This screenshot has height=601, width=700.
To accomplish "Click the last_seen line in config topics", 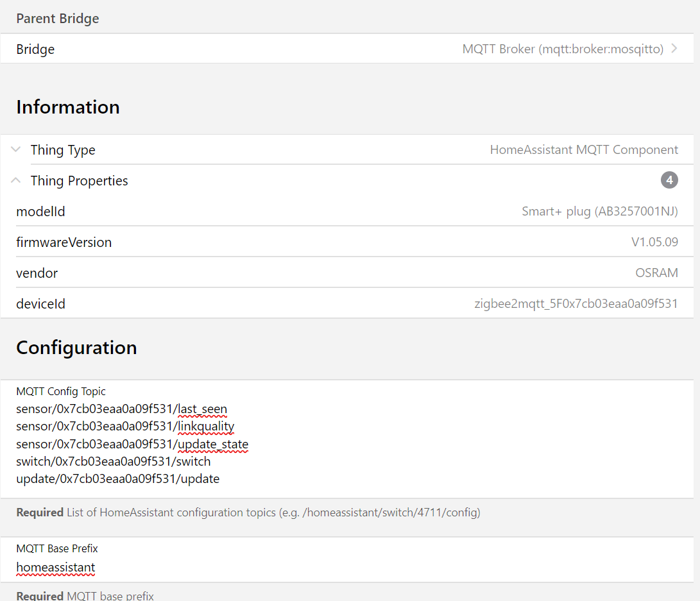I will pyautogui.click(x=122, y=409).
